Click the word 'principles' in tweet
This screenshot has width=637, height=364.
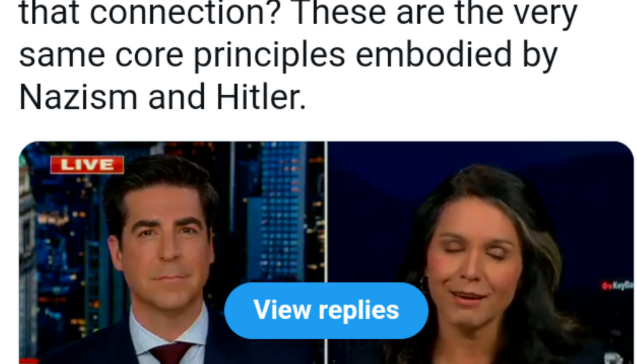269,56
